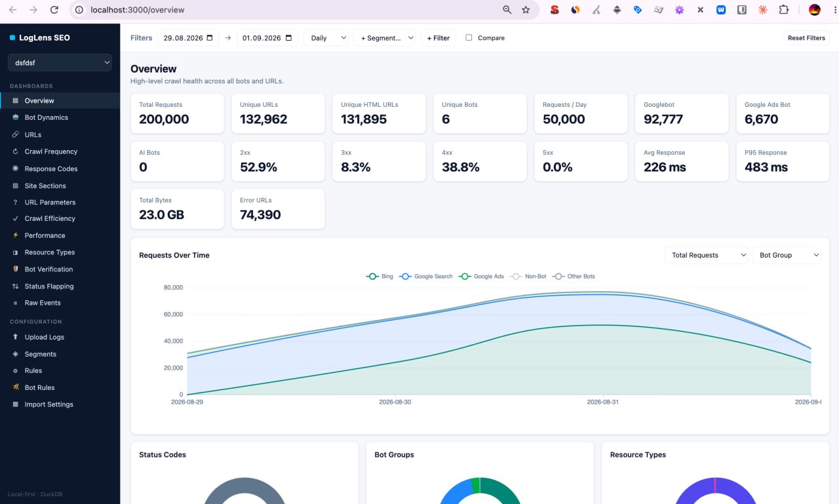Open the zoom magnifier in the address bar

click(x=507, y=10)
